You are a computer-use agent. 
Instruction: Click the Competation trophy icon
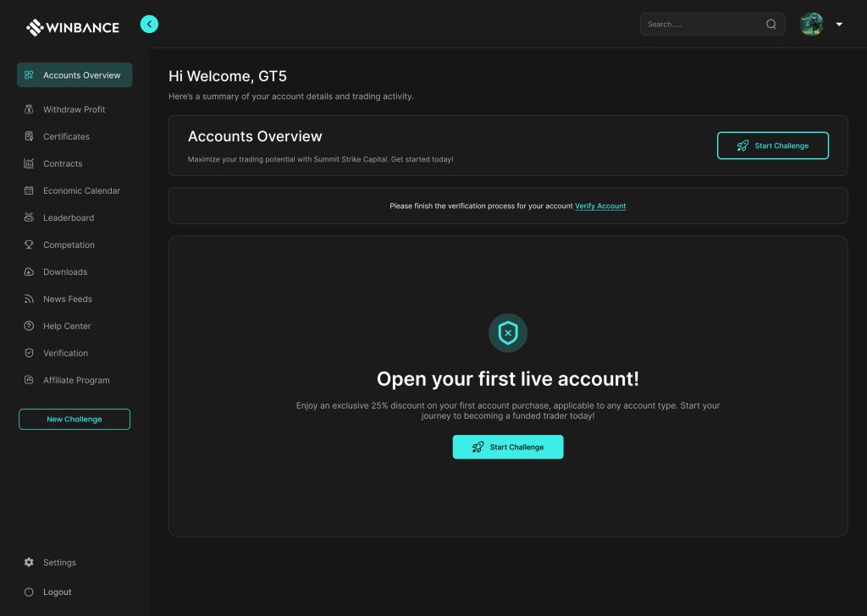(x=29, y=245)
